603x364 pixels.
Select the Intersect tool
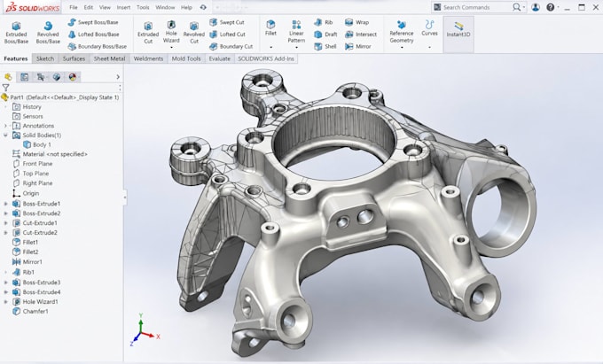(x=361, y=35)
